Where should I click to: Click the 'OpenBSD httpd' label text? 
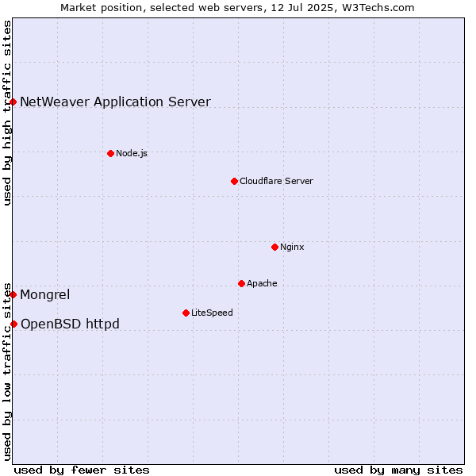(x=70, y=324)
